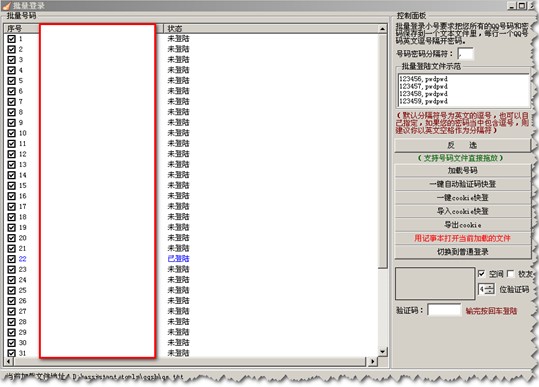Enable the 校友 checkbox
Screen dimensions: 539x387
click(510, 274)
